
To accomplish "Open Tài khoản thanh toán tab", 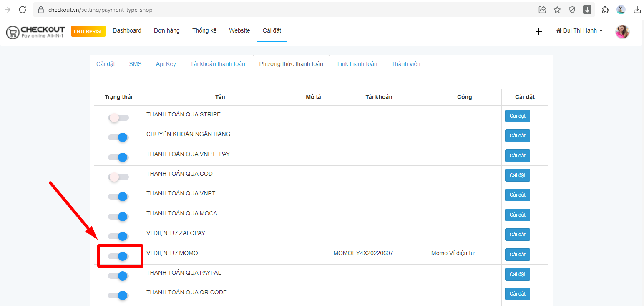I will pyautogui.click(x=218, y=64).
